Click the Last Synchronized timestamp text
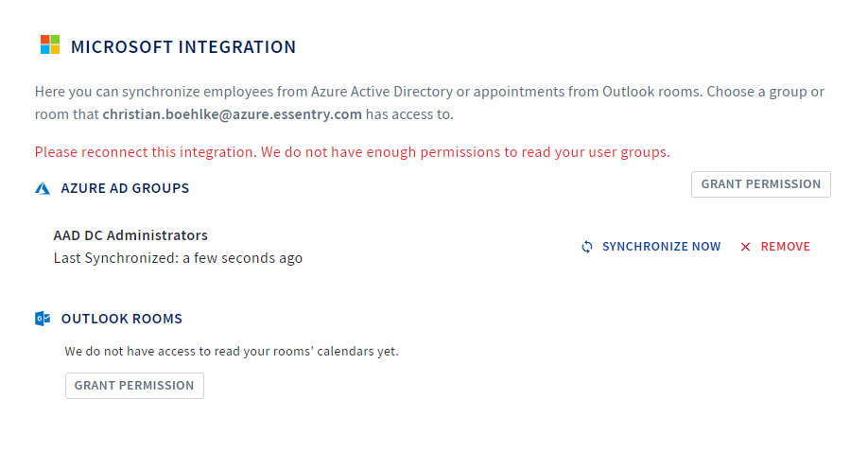The height and width of the screenshot is (451, 868). click(x=178, y=258)
